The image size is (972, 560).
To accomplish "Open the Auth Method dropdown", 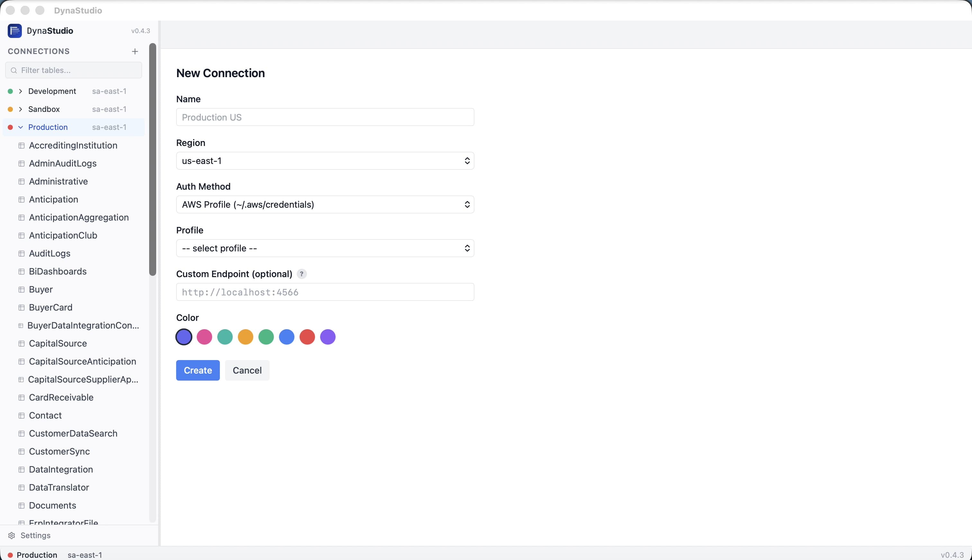I will 325,204.
